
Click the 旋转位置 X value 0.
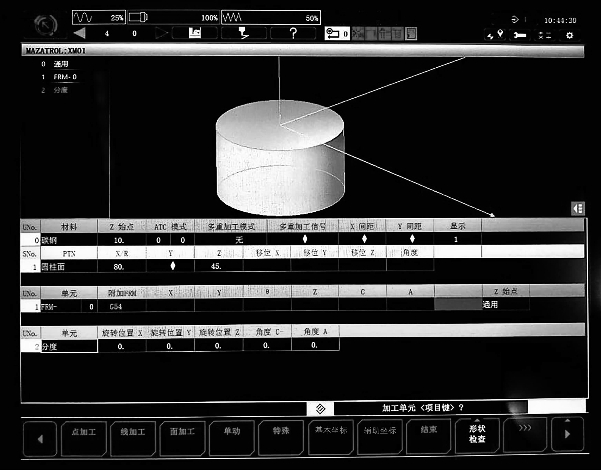pyautogui.click(x=122, y=346)
